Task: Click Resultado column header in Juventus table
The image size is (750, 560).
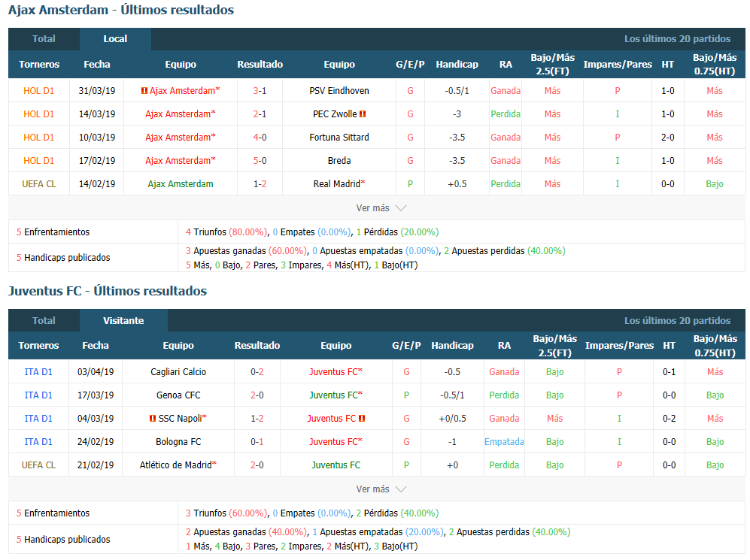Action: [257, 346]
